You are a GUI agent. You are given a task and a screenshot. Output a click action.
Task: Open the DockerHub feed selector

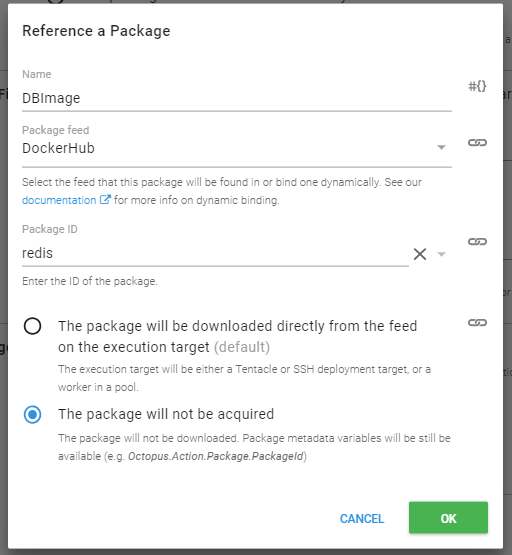[237, 148]
